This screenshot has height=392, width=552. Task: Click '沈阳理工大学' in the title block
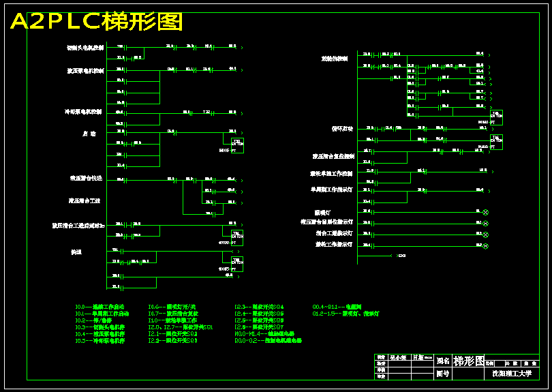point(512,374)
